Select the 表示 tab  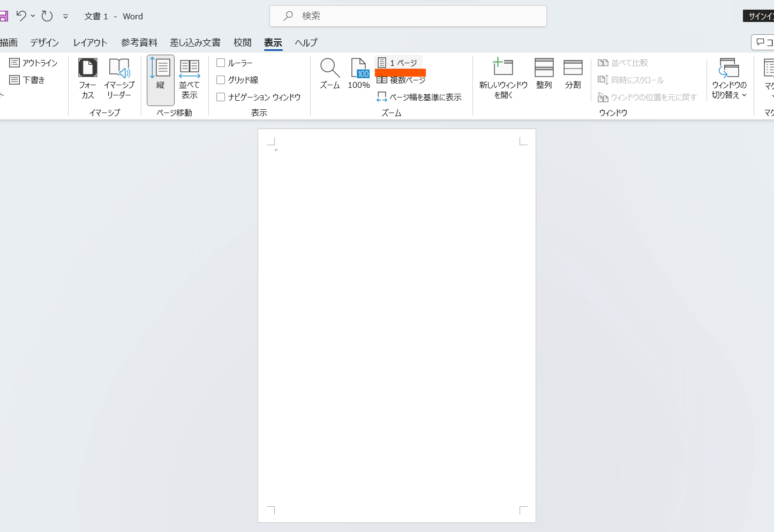[x=273, y=42]
